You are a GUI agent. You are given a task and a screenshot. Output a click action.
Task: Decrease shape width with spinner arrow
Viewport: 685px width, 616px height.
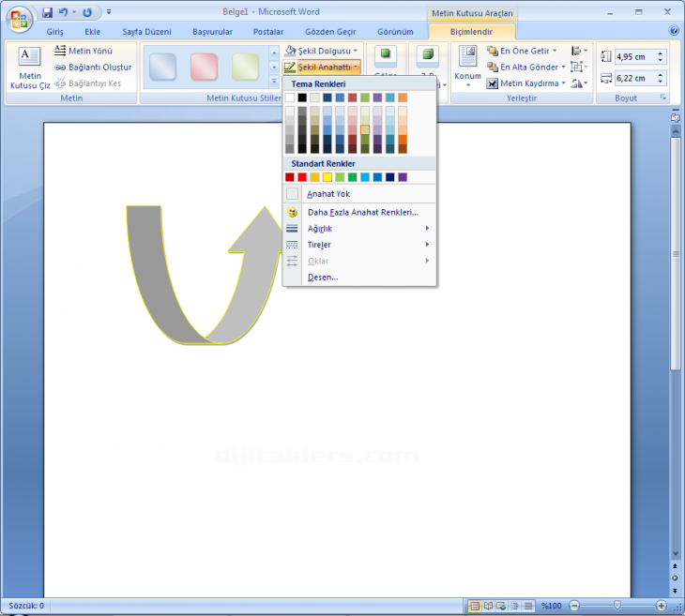660,82
